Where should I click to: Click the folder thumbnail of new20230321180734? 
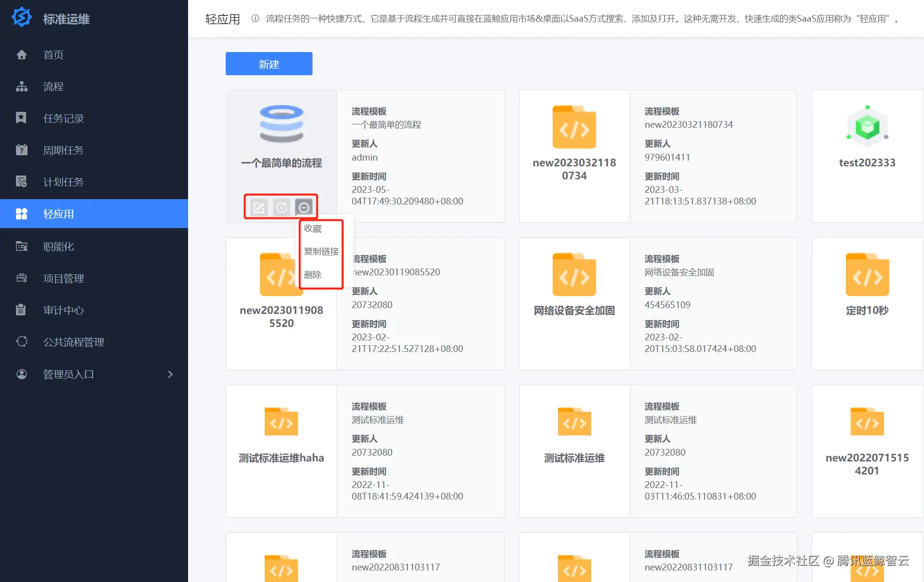point(574,127)
